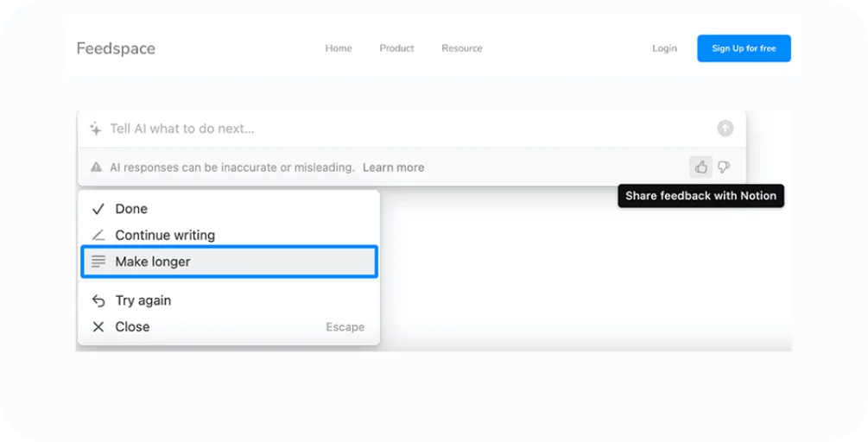Click the Sign Up for free button
Image resolution: width=868 pixels, height=442 pixels.
coord(744,48)
